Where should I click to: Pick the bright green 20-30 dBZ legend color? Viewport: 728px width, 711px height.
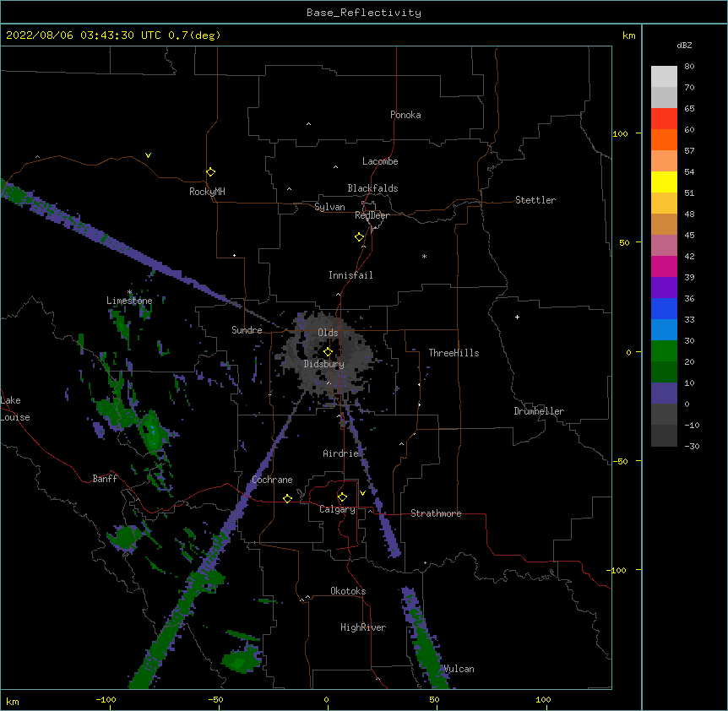[664, 351]
